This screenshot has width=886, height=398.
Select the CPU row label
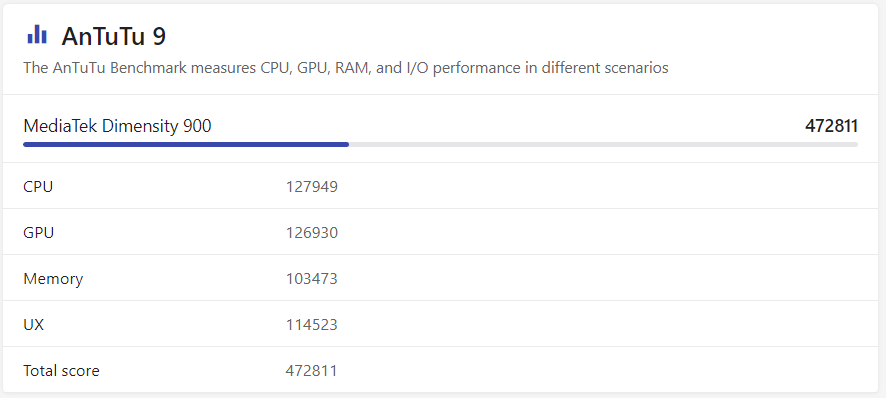point(38,187)
